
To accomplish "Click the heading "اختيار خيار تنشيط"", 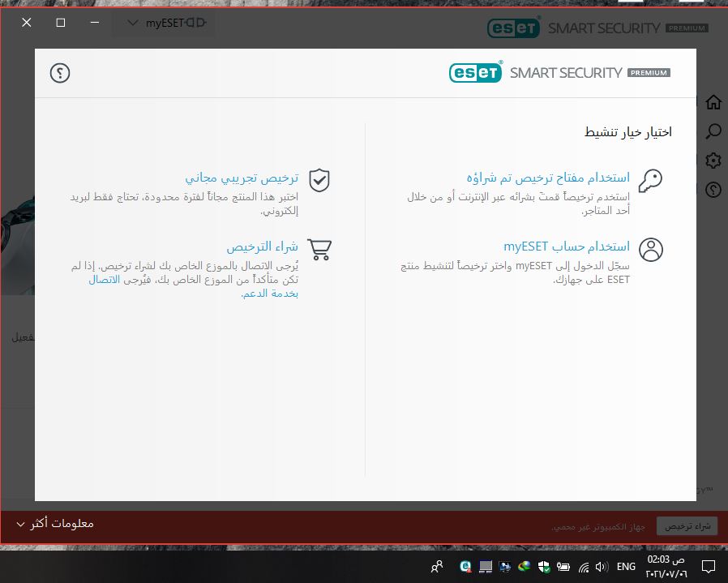I will 627,132.
